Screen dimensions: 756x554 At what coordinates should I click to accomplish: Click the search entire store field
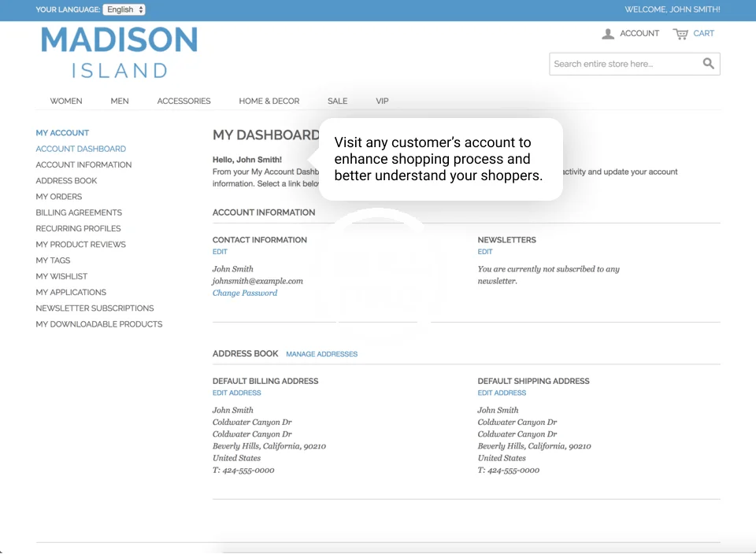(x=622, y=64)
